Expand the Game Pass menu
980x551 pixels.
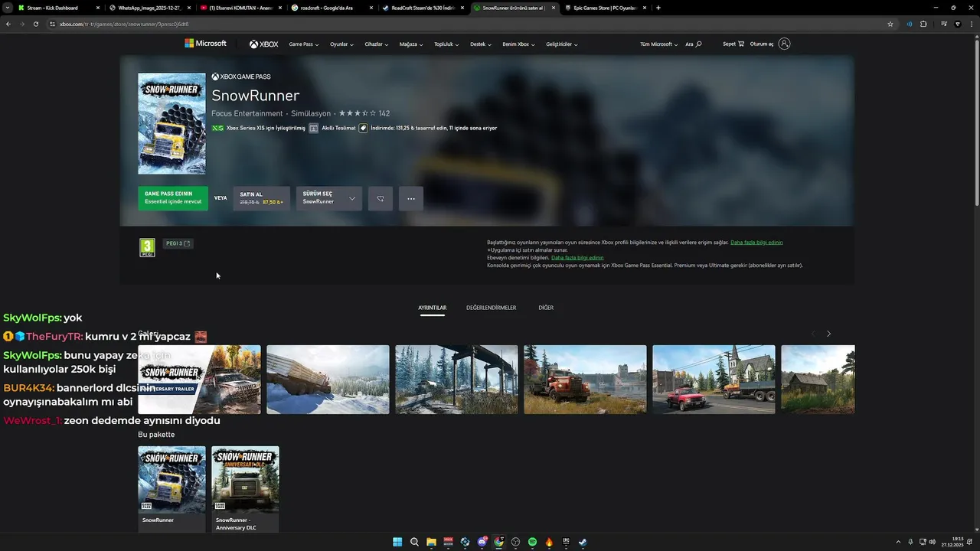click(x=303, y=44)
